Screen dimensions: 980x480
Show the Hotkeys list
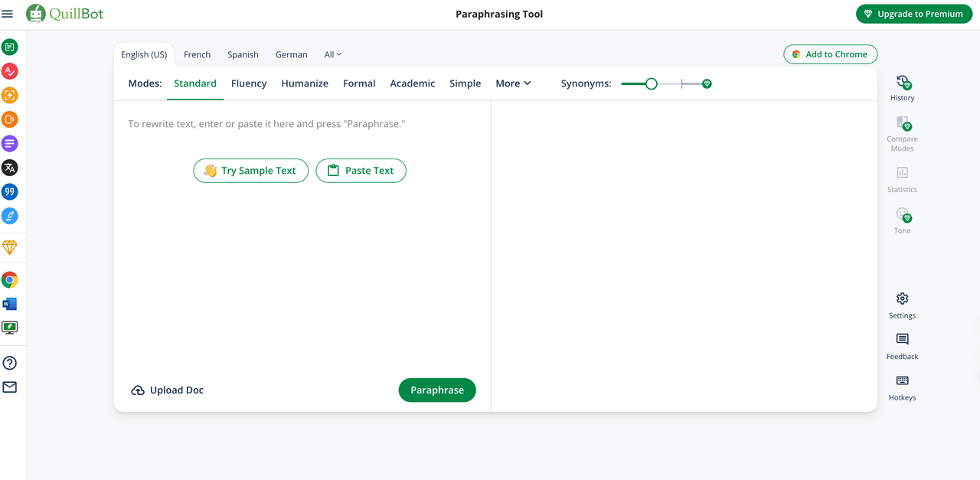point(903,388)
